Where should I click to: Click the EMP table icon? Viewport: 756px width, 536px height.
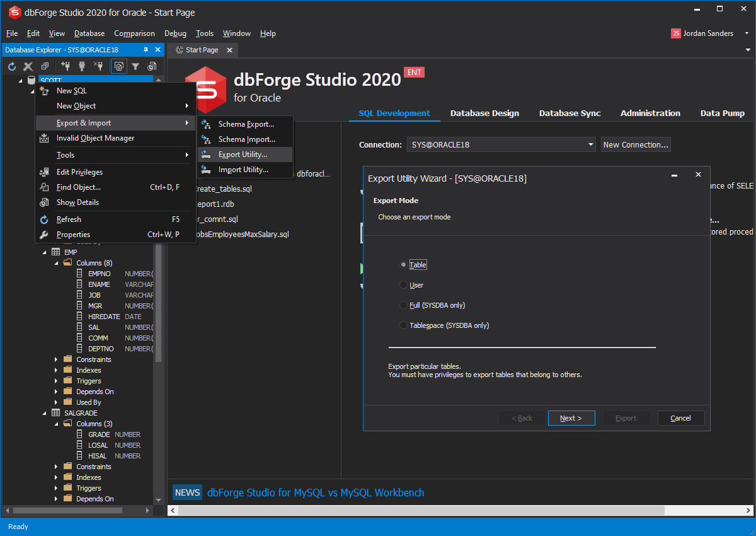56,252
